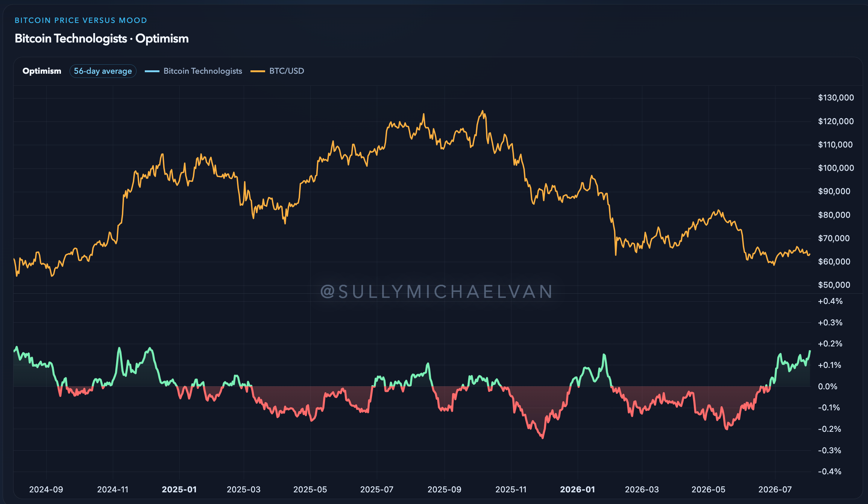Toggle the BTC/USD legend label
The height and width of the screenshot is (504, 868).
[x=287, y=71]
